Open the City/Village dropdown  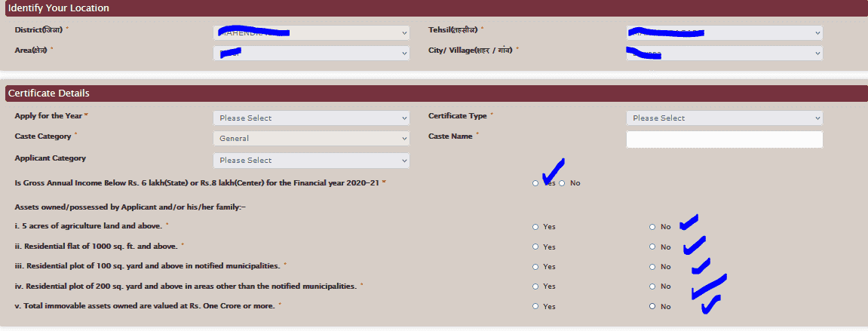724,54
